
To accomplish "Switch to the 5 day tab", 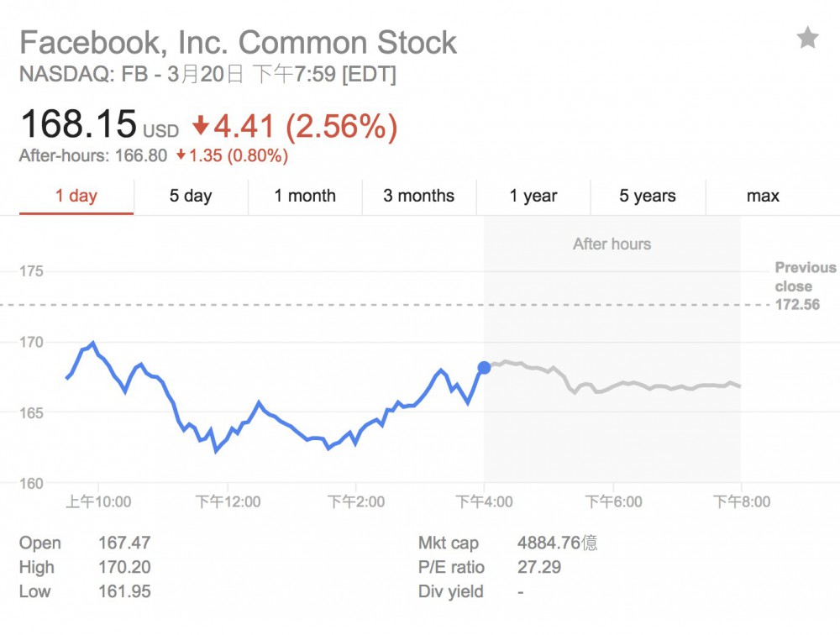I will point(191,196).
